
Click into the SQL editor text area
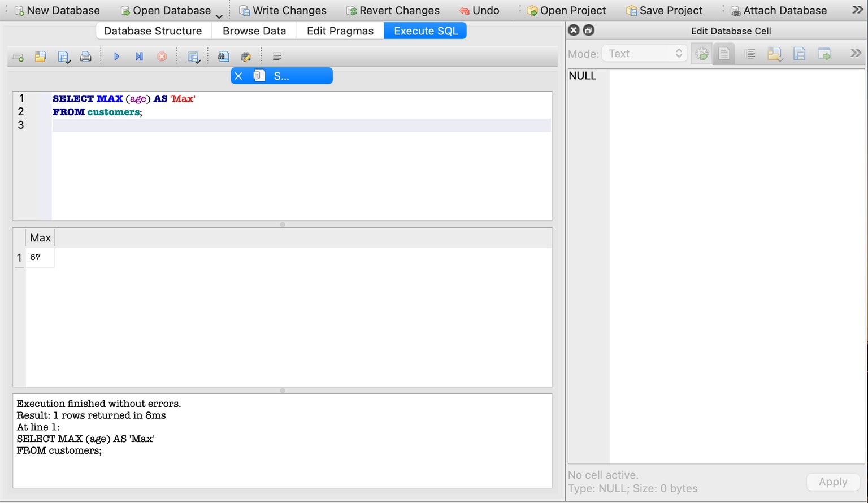[x=301, y=156]
